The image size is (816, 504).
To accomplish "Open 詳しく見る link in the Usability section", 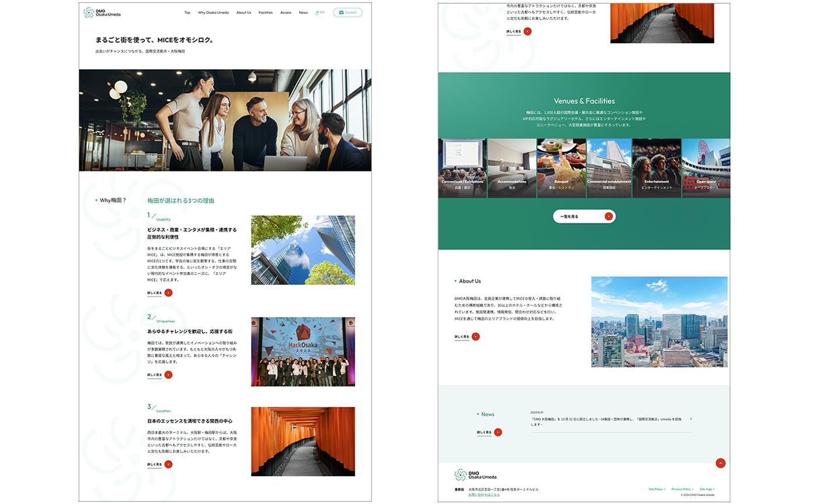I will 154,292.
